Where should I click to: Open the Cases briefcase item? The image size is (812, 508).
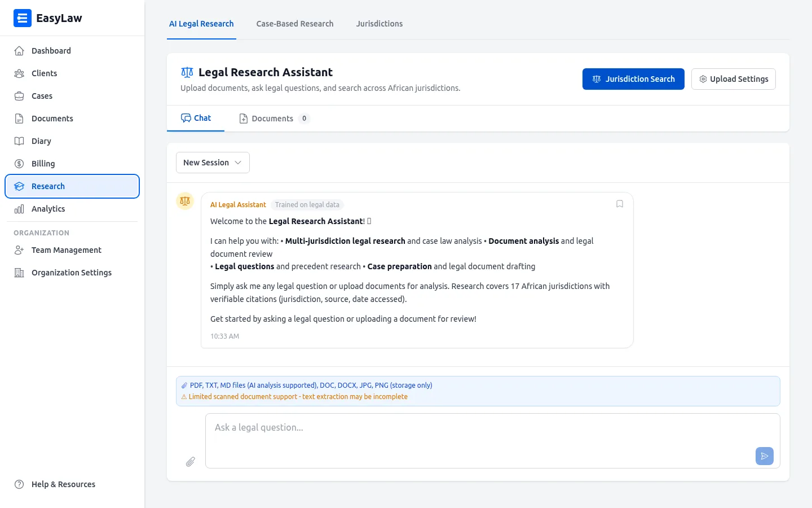click(42, 96)
